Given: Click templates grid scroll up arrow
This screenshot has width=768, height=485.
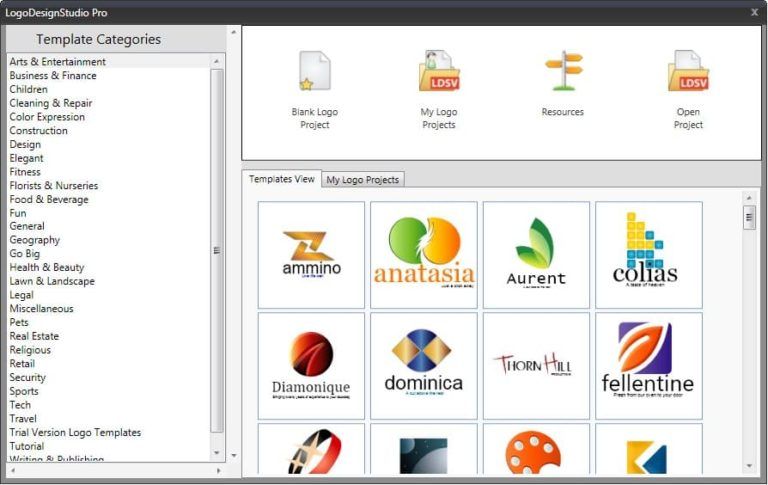Looking at the screenshot, I should click(x=749, y=198).
